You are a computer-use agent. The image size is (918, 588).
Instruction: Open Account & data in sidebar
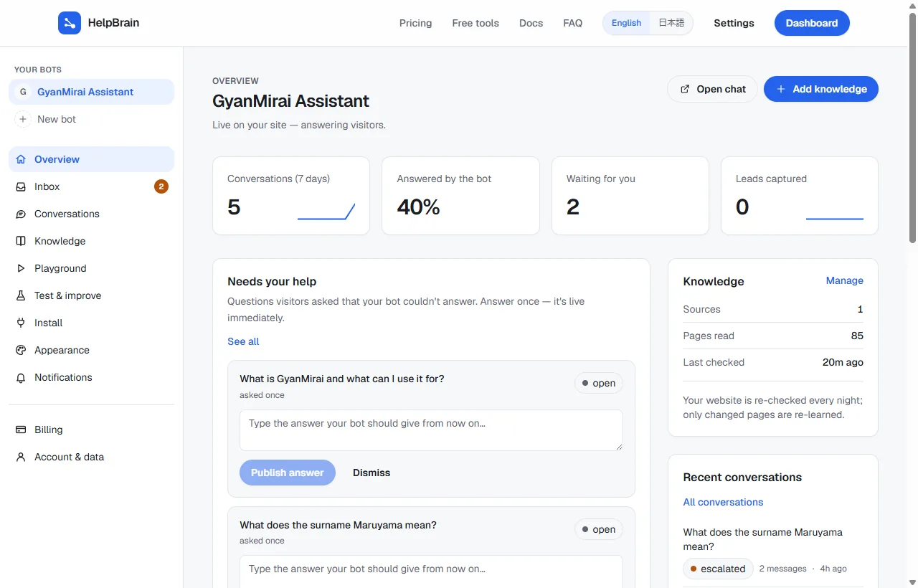[91, 457]
